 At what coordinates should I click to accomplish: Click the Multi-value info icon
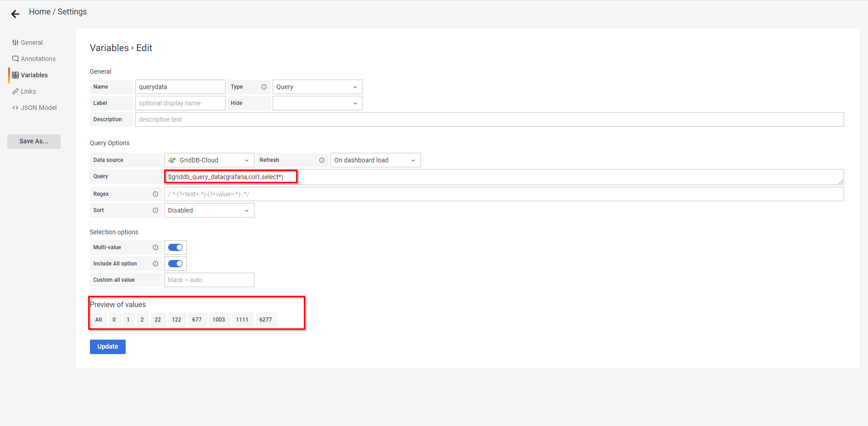156,247
